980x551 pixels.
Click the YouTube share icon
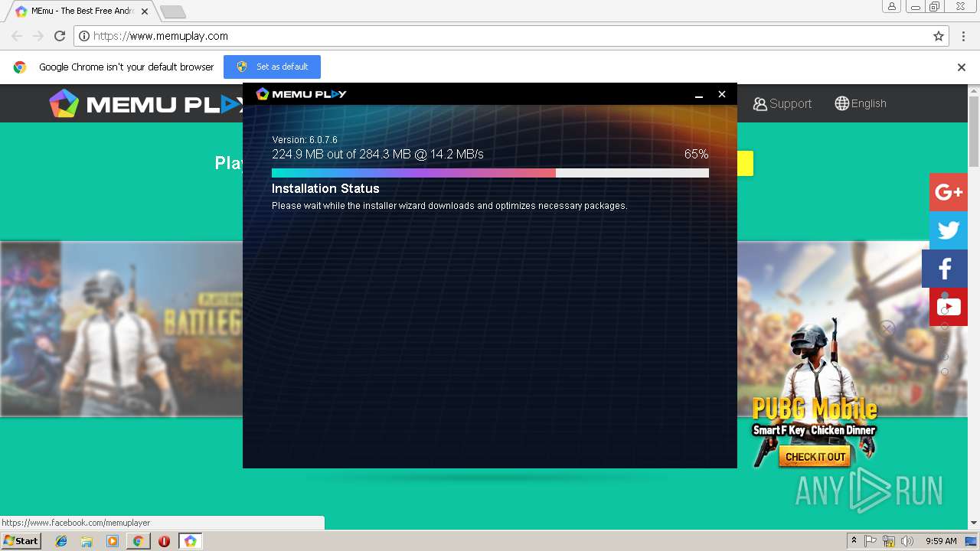pos(949,307)
